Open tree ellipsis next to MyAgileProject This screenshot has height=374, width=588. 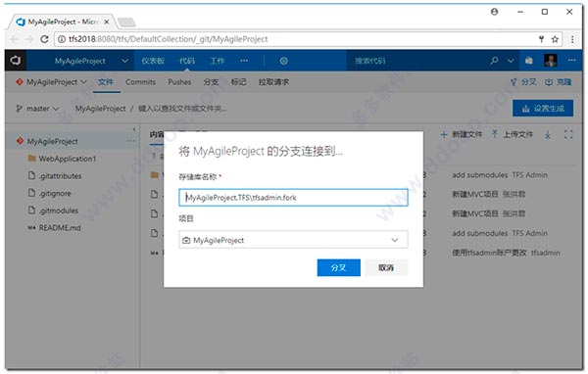click(x=130, y=141)
